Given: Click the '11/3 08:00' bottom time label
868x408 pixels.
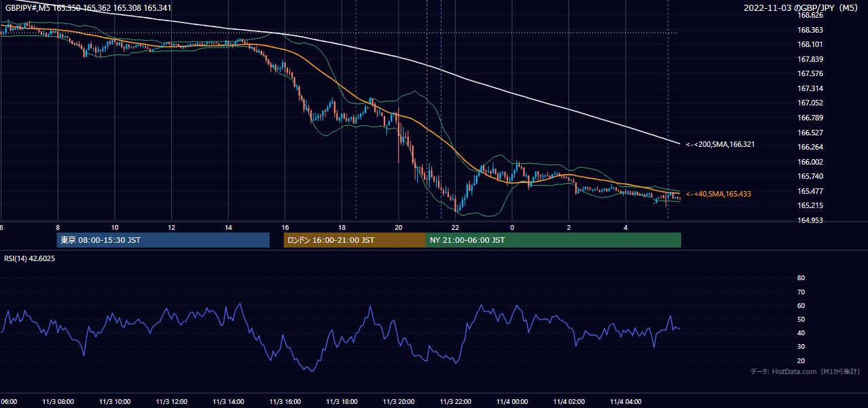Looking at the screenshot, I should click(58, 402).
